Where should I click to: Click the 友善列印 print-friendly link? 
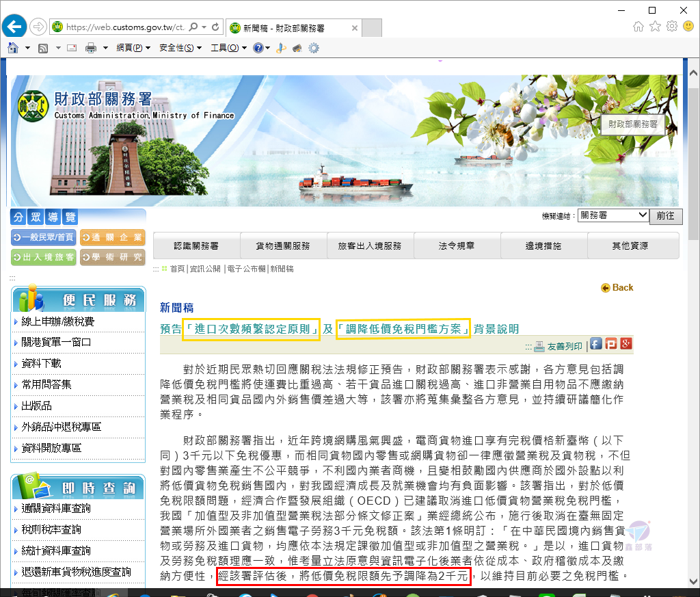coord(559,346)
